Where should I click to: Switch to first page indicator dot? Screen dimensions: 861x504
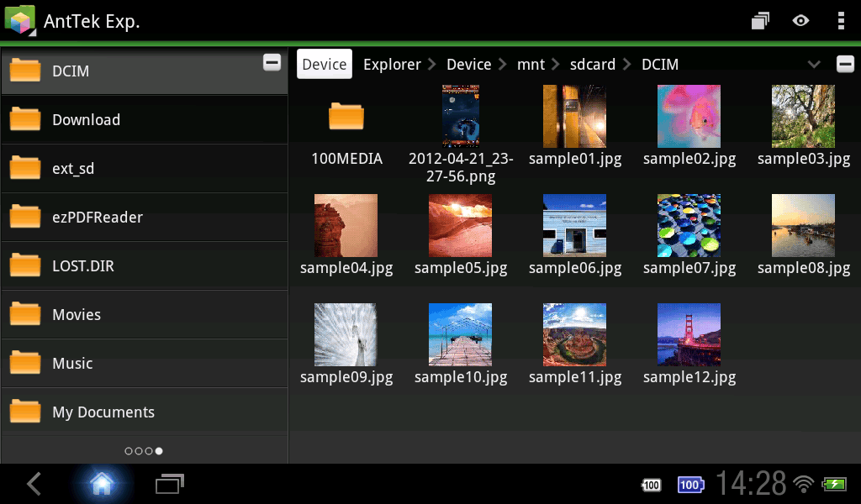tap(129, 451)
